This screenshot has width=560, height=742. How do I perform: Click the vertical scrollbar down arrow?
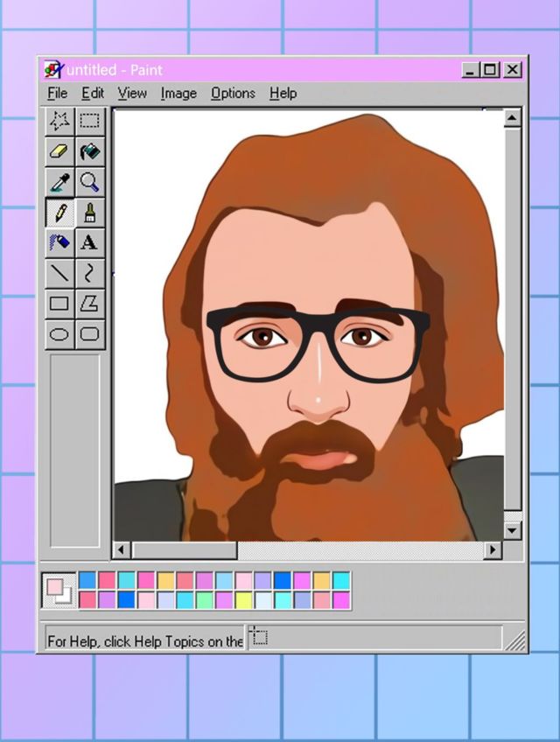tap(512, 530)
